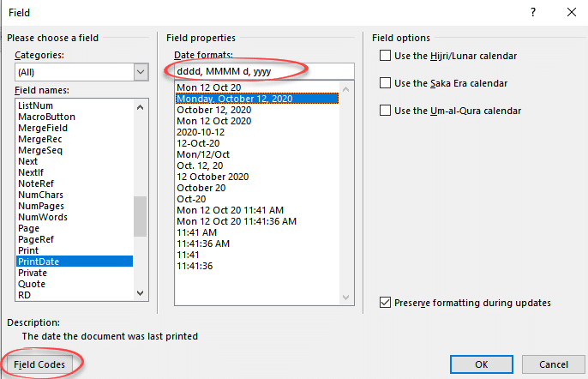Select the MergeField field name
The width and height of the screenshot is (588, 379).
point(41,128)
